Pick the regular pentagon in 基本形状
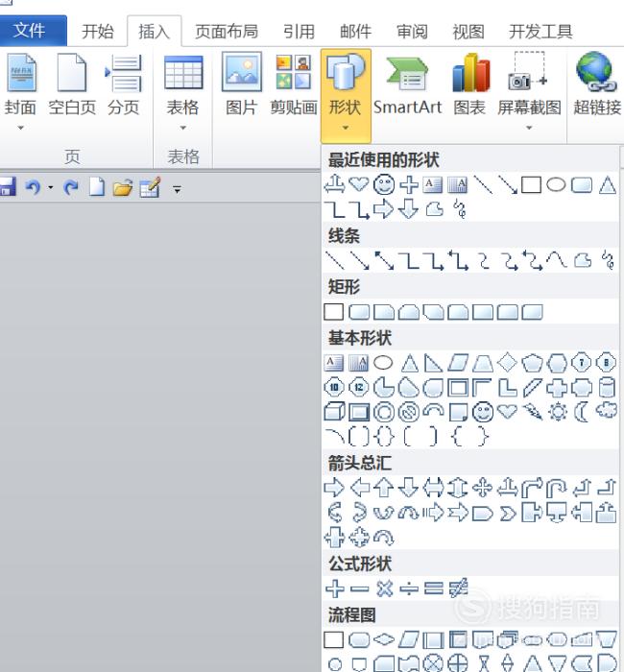This screenshot has height=672, width=624. point(533,364)
